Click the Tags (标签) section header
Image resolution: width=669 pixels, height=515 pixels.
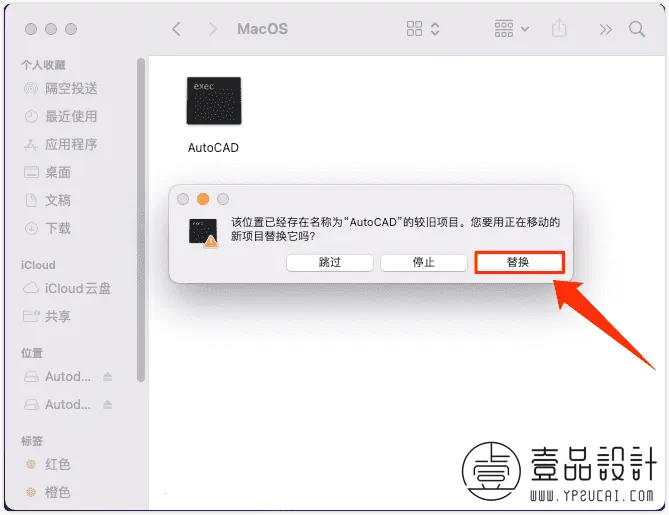click(32, 441)
